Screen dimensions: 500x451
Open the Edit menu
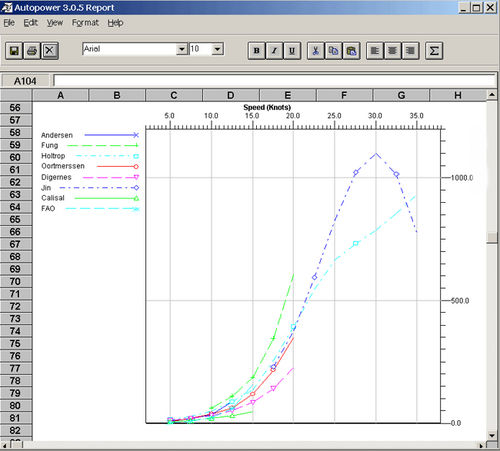(x=31, y=23)
